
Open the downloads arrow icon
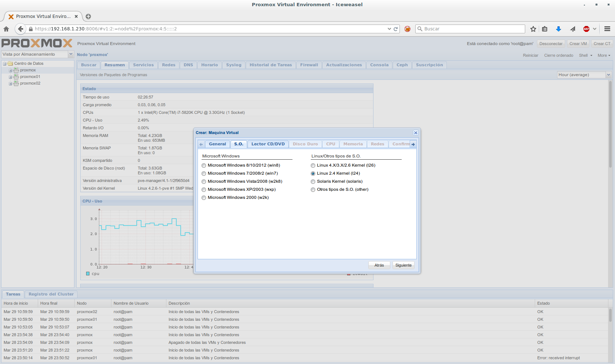click(558, 29)
